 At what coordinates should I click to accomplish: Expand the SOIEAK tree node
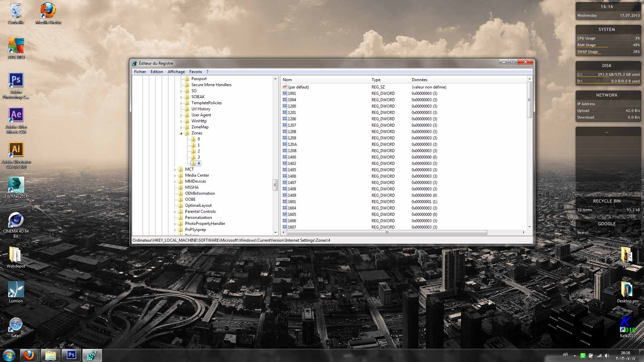tap(181, 97)
